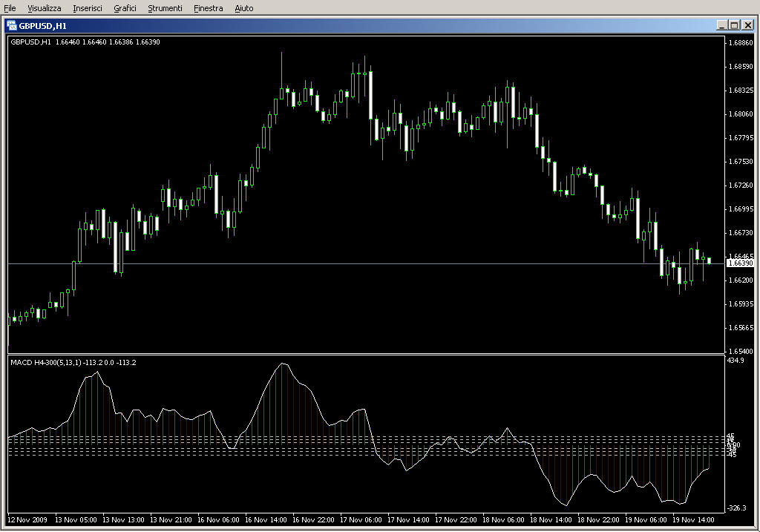Click the time axis label 18 Nov 06:00
This screenshot has width=760, height=532.
(x=503, y=520)
